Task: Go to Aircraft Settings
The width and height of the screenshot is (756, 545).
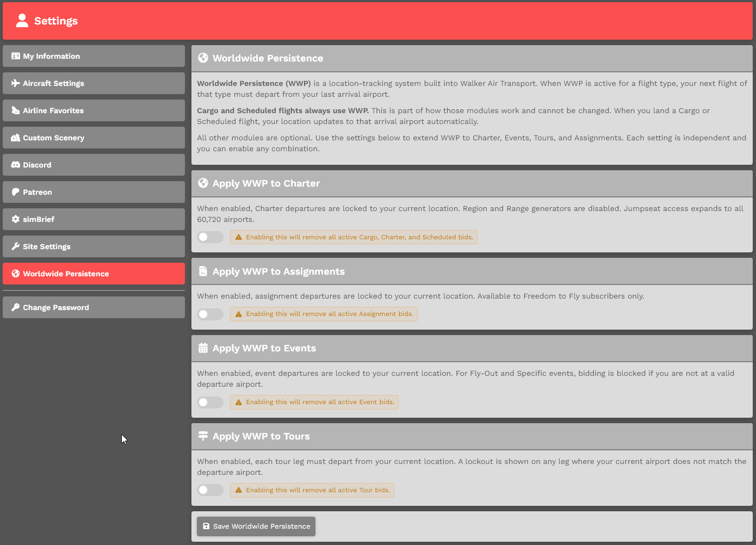Action: click(x=94, y=83)
